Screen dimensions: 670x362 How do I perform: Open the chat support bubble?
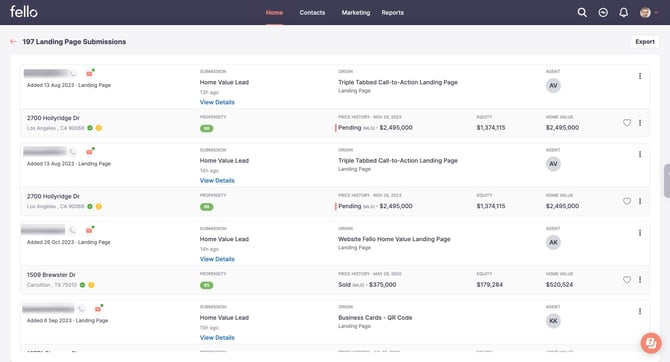pyautogui.click(x=651, y=343)
